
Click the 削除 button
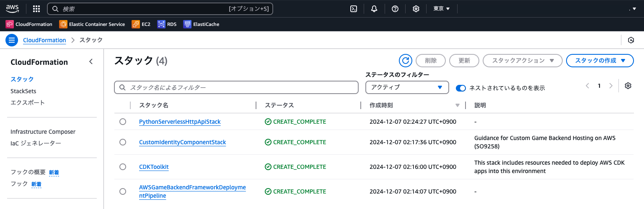431,61
